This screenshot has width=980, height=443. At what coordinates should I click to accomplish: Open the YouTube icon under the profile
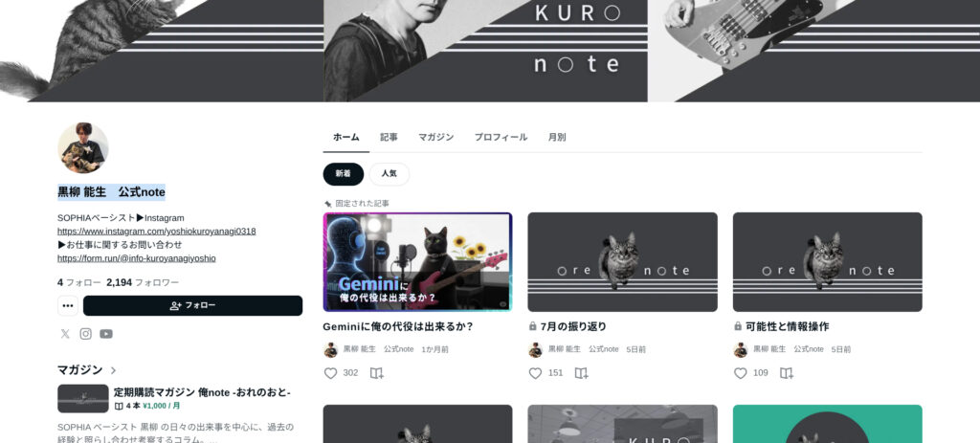pos(106,334)
